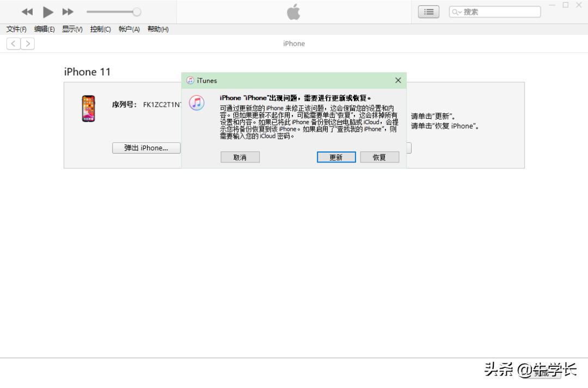The width and height of the screenshot is (588, 388).
Task: Open the 帮助(H) menu
Action: point(157,29)
